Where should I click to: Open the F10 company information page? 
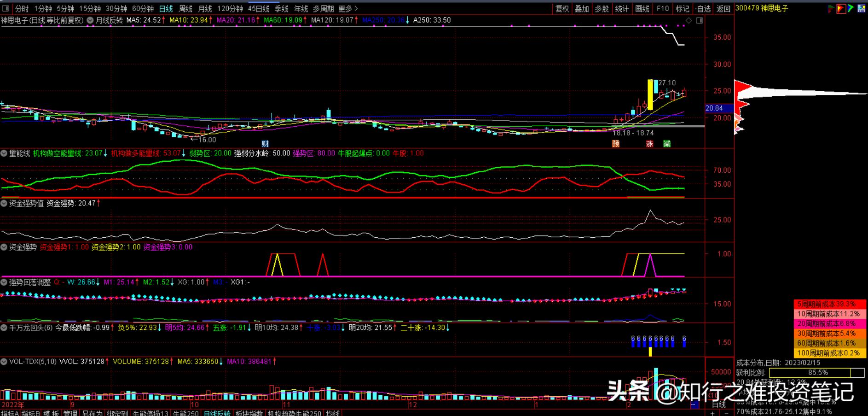(662, 8)
